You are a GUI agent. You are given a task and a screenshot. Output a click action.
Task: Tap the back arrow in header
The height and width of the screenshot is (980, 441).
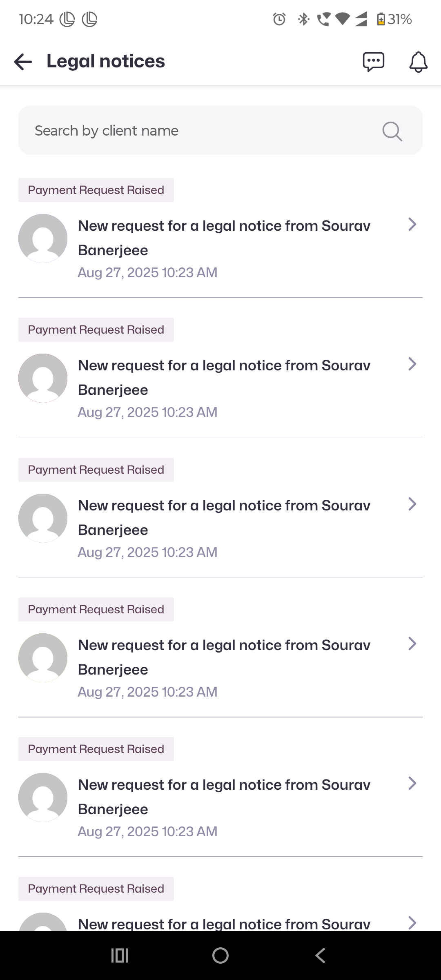point(23,62)
